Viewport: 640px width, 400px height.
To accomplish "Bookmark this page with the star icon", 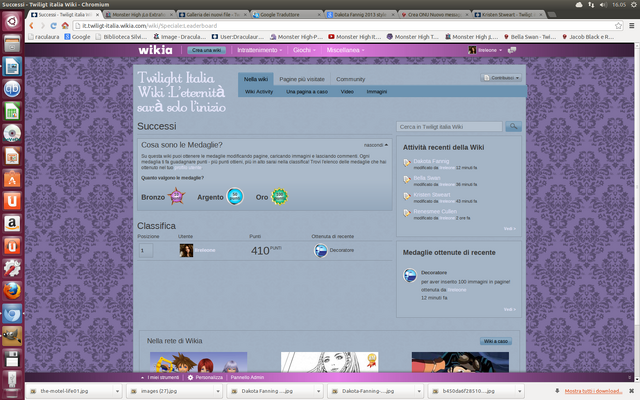I will [x=618, y=26].
